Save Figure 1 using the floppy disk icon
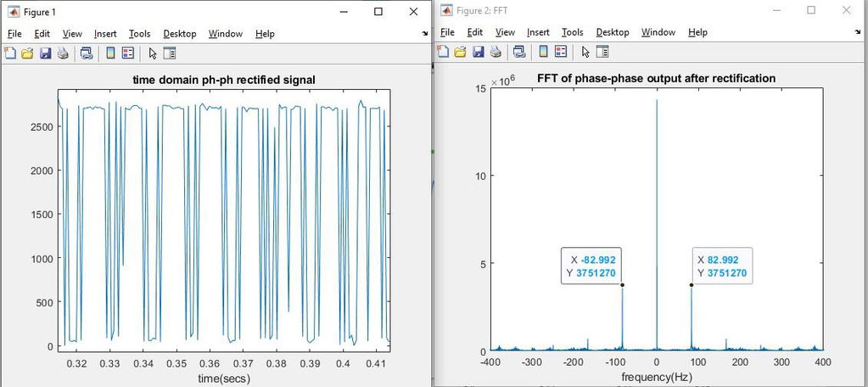 [45, 53]
